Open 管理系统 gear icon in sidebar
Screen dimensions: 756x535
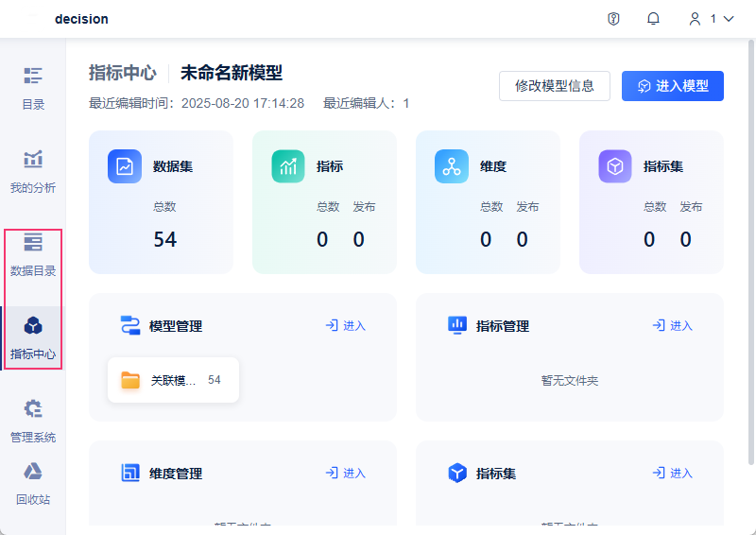click(33, 408)
